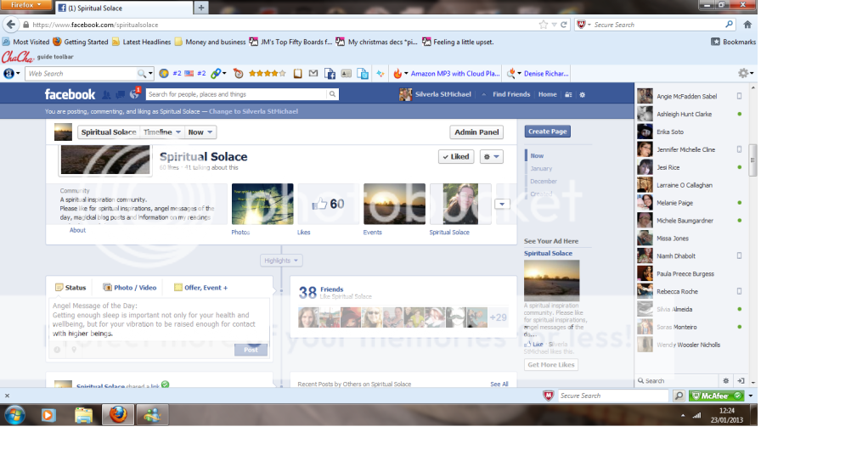Click add location pin in status composer

[x=74, y=350]
